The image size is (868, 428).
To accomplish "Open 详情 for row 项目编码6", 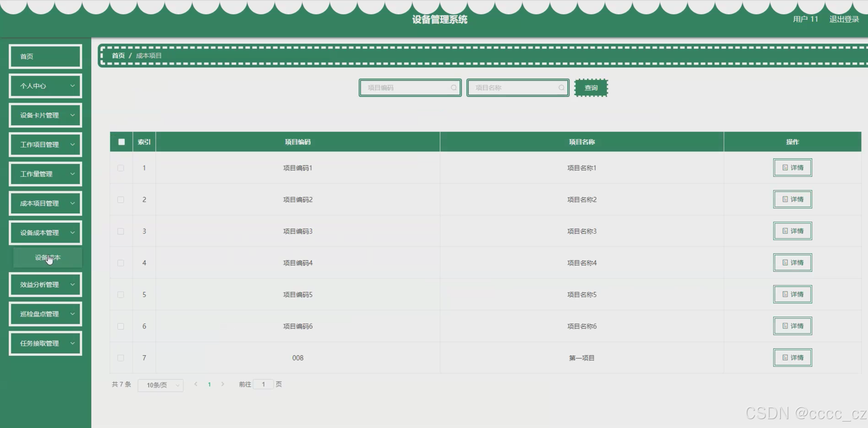I will tap(792, 326).
